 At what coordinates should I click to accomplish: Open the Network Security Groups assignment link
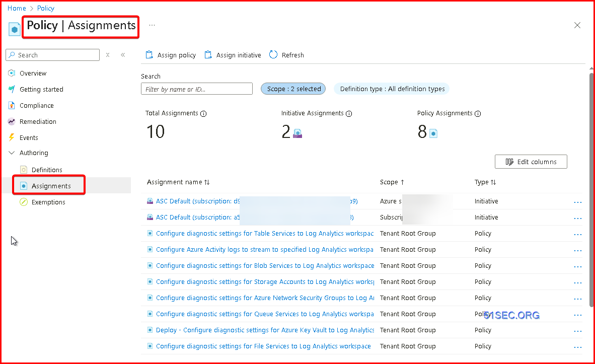pos(265,298)
